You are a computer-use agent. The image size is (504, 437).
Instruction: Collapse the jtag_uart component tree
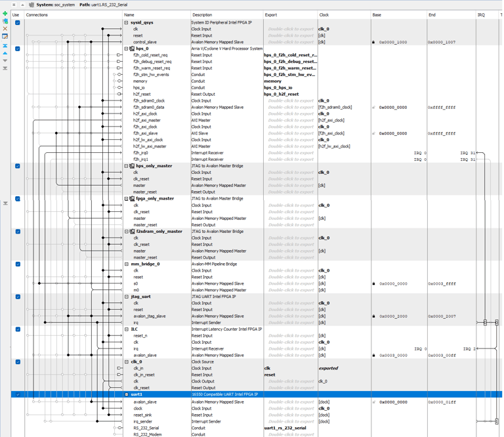click(x=126, y=297)
